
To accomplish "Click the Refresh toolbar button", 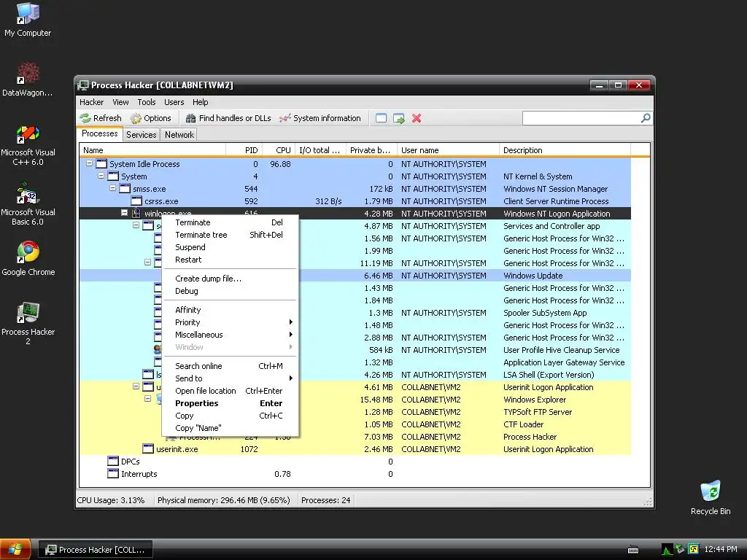I will 101,118.
